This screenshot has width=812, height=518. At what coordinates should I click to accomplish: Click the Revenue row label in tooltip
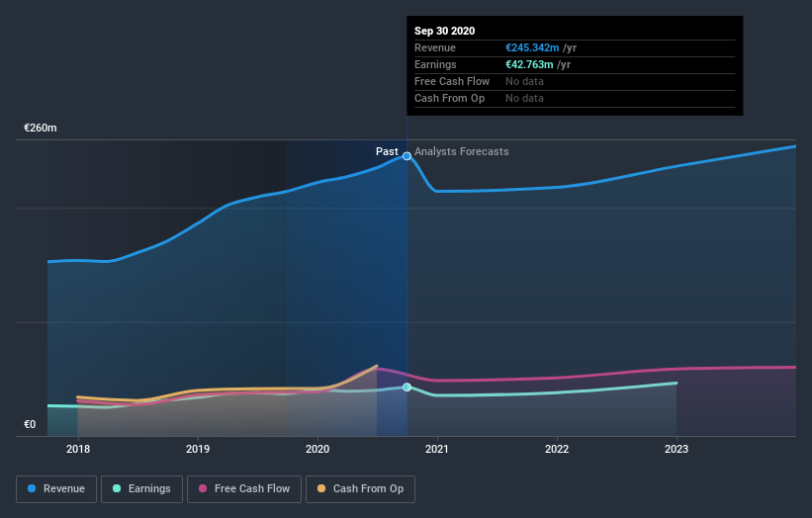click(435, 47)
